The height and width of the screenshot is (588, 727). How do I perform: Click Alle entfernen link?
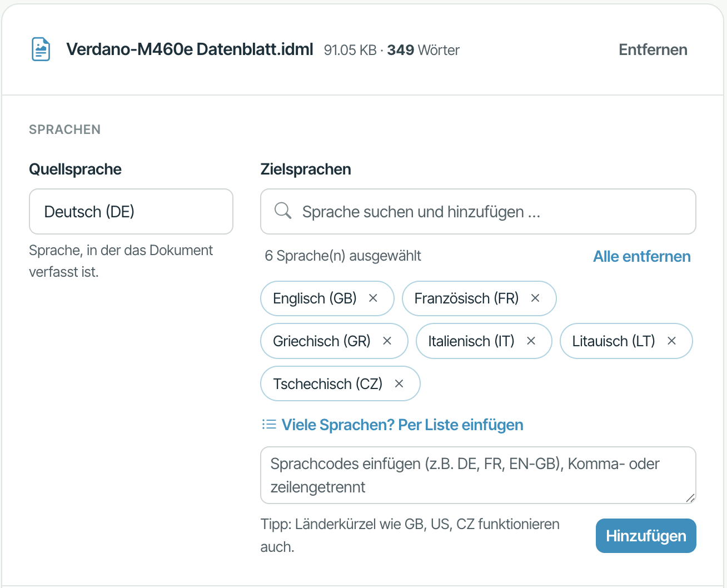click(642, 256)
